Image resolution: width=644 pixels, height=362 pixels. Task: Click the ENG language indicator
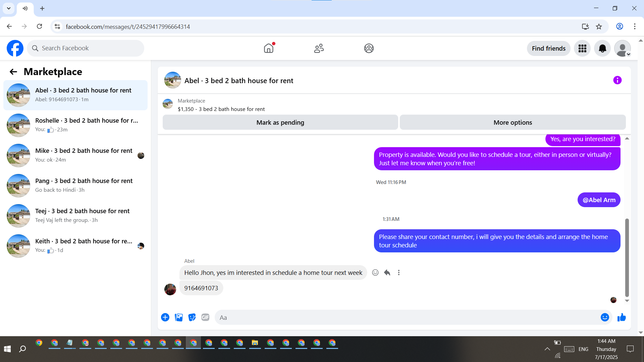click(583, 349)
